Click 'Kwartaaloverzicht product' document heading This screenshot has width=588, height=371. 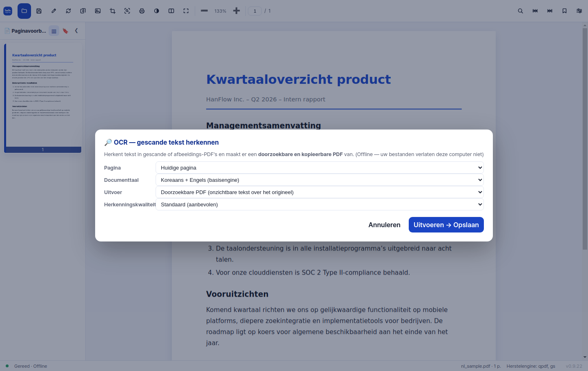click(298, 79)
